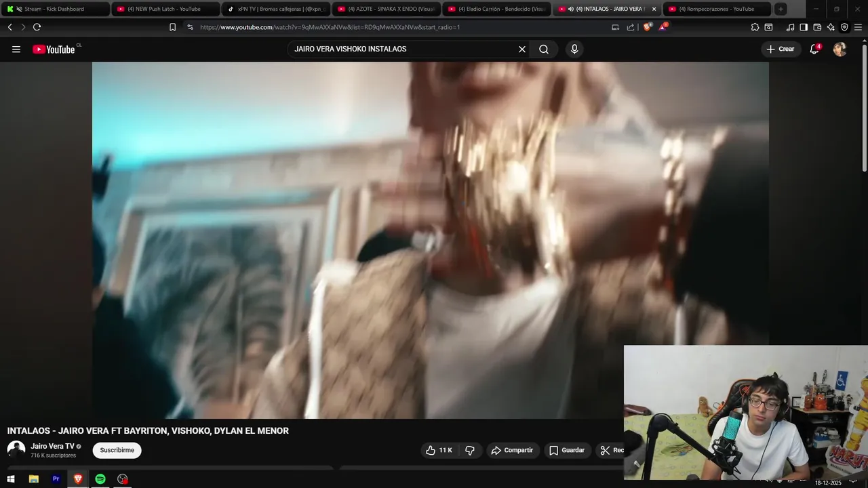Reload the page
This screenshot has width=868, height=488.
tap(37, 27)
